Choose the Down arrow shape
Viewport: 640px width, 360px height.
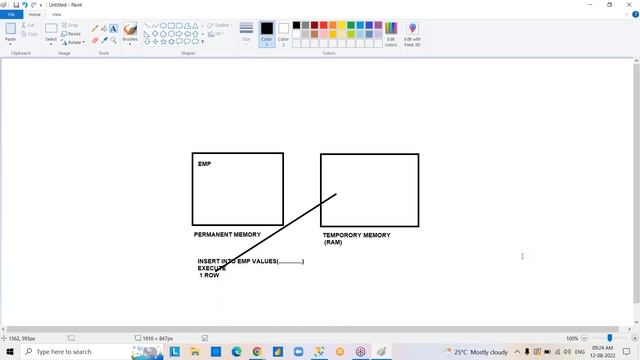tap(147, 42)
